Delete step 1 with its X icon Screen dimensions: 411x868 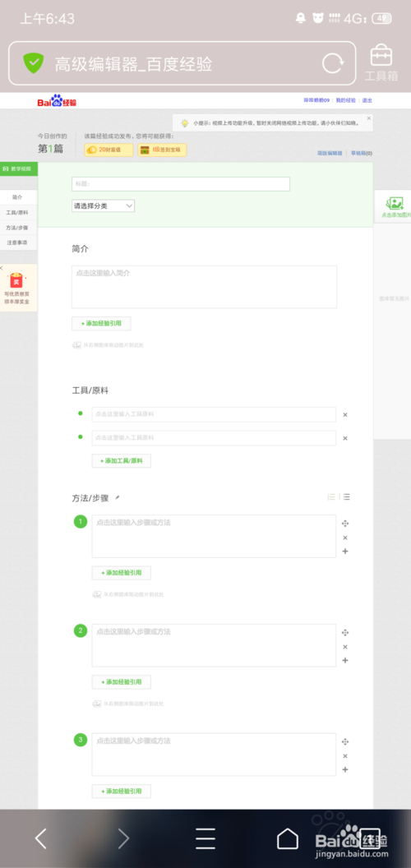click(345, 538)
